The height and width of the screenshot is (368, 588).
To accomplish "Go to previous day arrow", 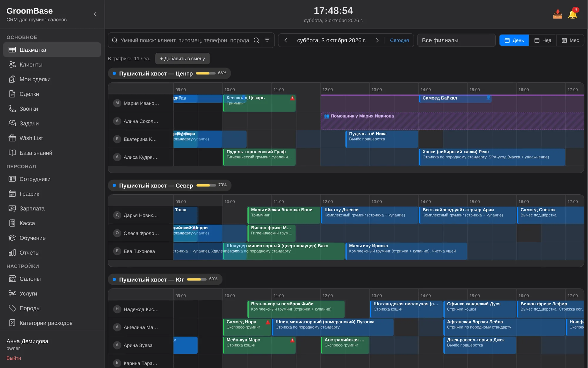I will pos(286,40).
